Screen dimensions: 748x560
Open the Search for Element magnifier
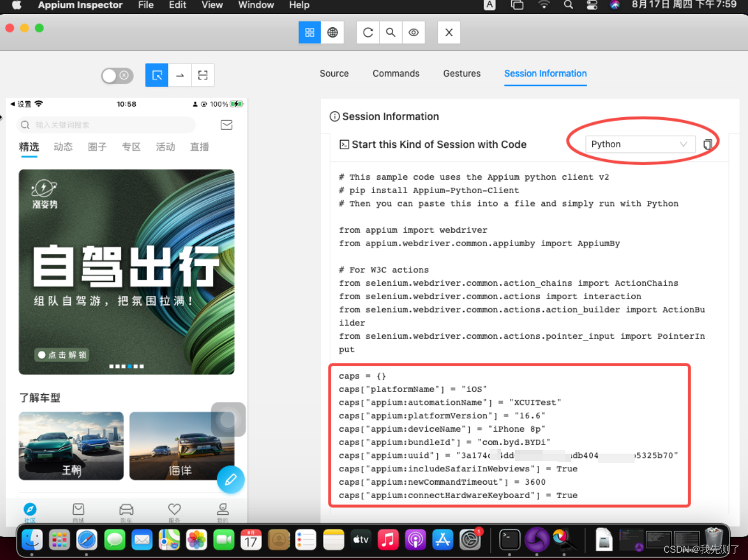tap(390, 32)
